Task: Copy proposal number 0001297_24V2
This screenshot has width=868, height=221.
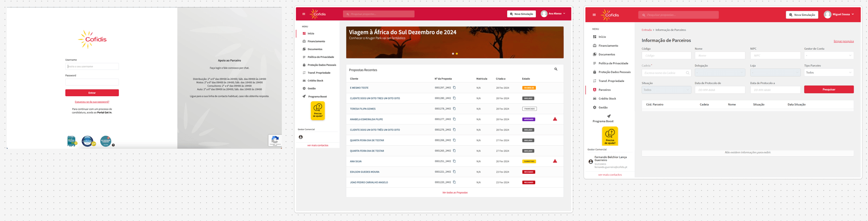Action: tap(454, 88)
